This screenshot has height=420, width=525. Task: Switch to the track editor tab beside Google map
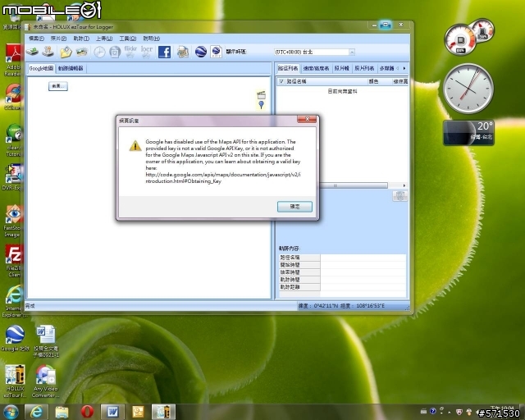(x=71, y=68)
